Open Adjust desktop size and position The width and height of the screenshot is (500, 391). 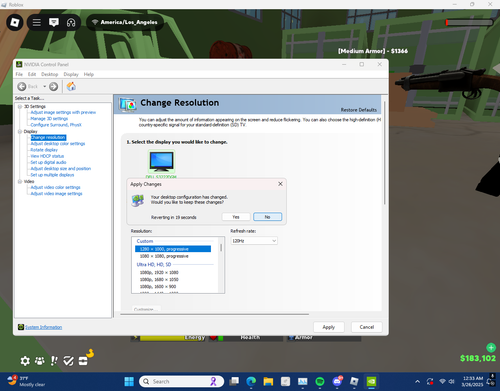click(61, 169)
